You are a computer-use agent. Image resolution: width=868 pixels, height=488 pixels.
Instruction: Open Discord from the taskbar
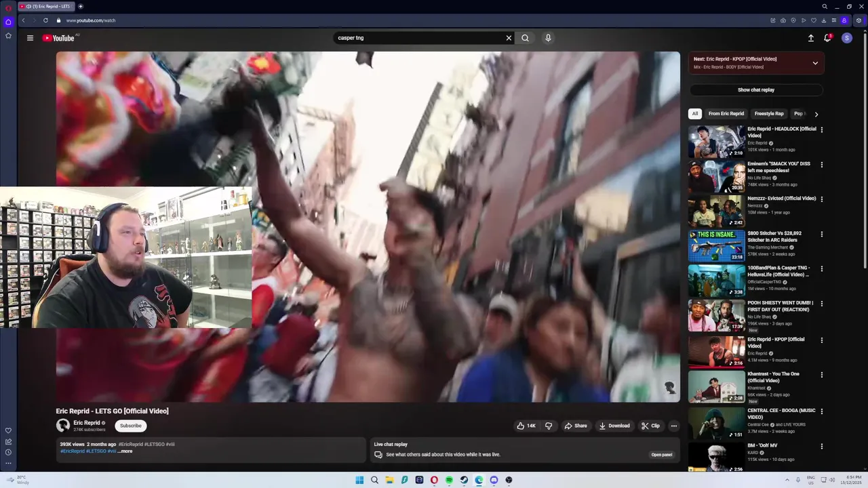[494, 480]
